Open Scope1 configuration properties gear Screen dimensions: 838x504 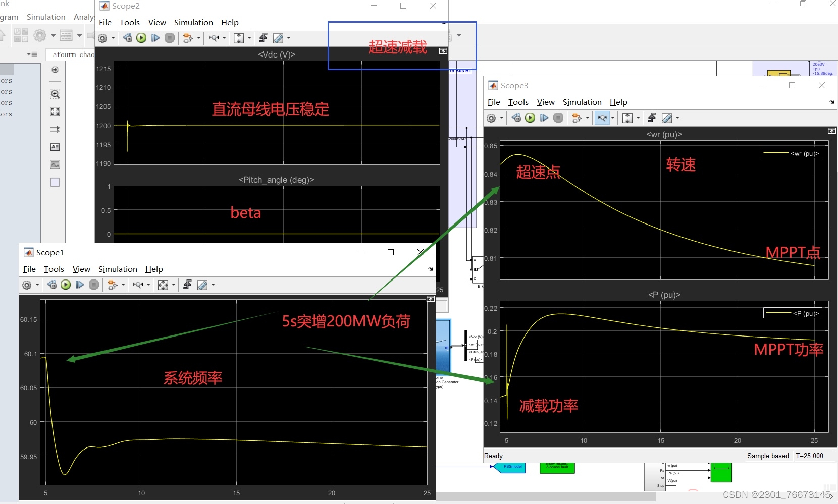pos(27,285)
